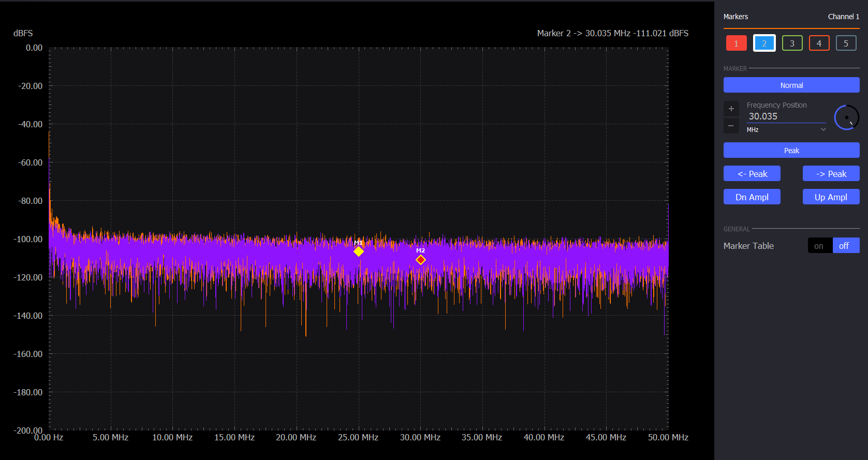
Task: Select marker 5 button
Action: point(846,43)
